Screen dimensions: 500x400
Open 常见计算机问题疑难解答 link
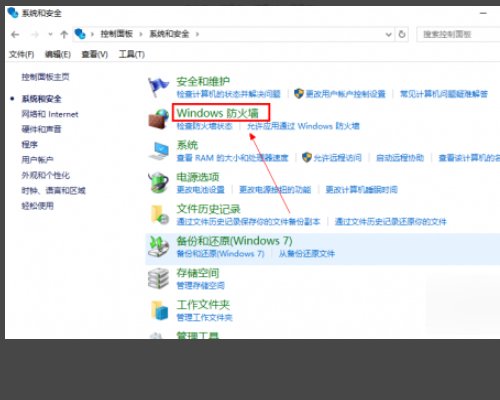[444, 94]
